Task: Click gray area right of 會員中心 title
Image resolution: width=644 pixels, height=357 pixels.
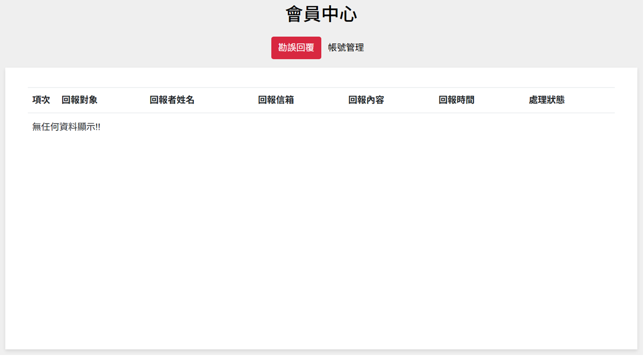Action: click(x=479, y=15)
